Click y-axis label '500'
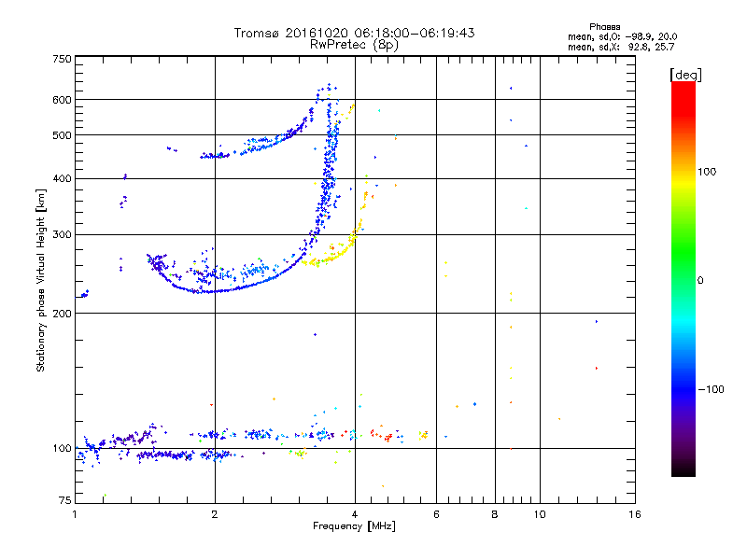Screen dimensions: 747x560 (62, 135)
